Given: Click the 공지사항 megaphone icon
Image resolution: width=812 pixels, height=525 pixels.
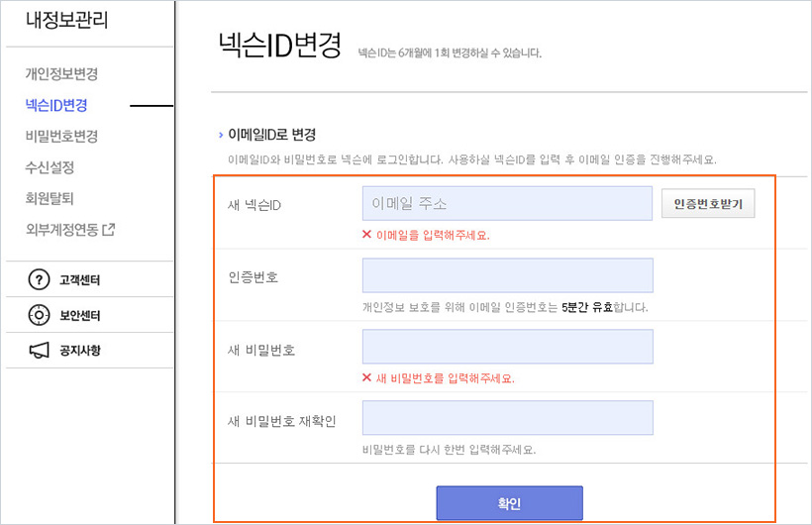Looking at the screenshot, I should 39,350.
